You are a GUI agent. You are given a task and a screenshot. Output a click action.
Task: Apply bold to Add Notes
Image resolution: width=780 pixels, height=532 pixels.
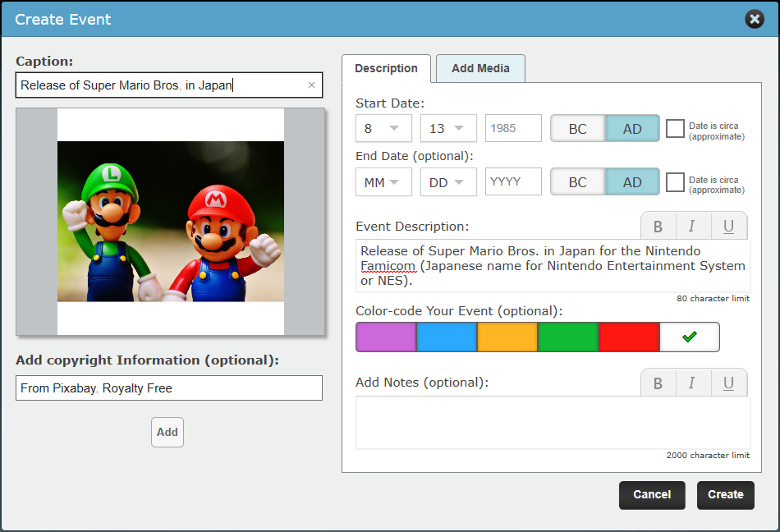pos(658,383)
